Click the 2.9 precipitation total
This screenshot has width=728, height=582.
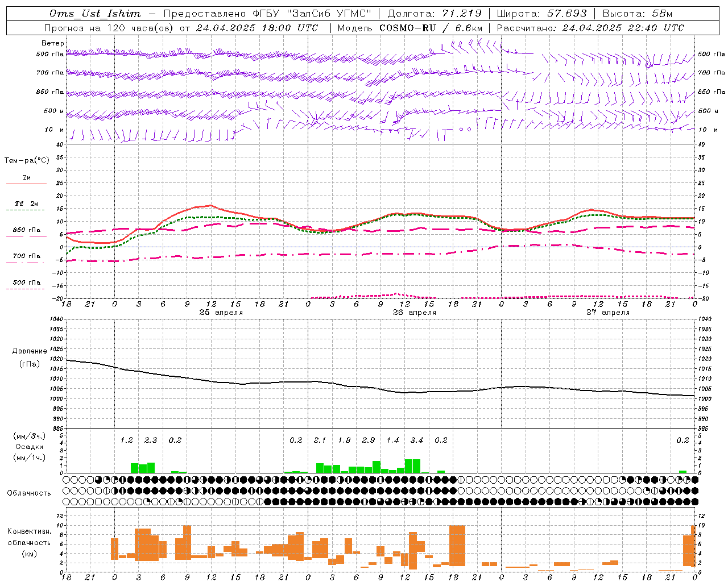[369, 440]
